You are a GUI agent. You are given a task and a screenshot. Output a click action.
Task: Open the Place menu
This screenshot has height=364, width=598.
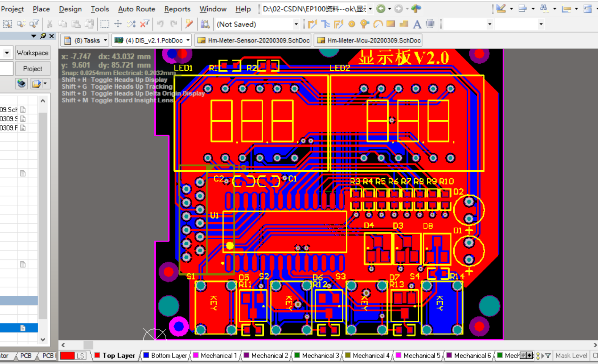click(41, 9)
